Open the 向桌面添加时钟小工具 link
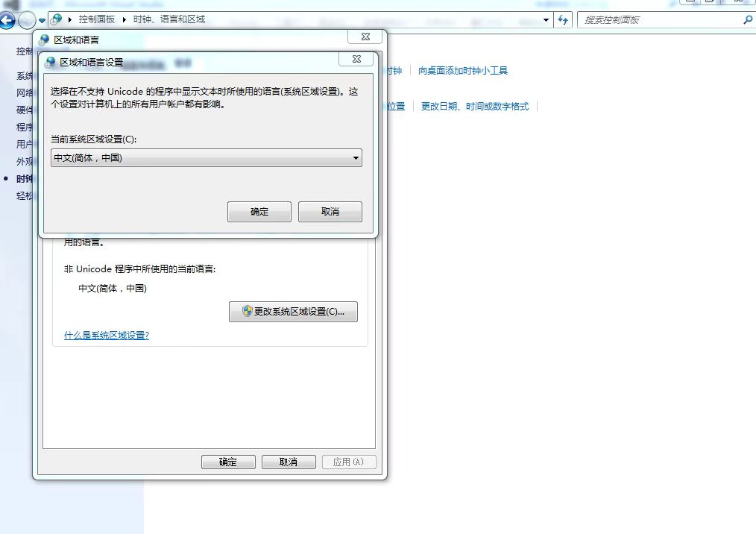This screenshot has width=756, height=534. click(463, 71)
